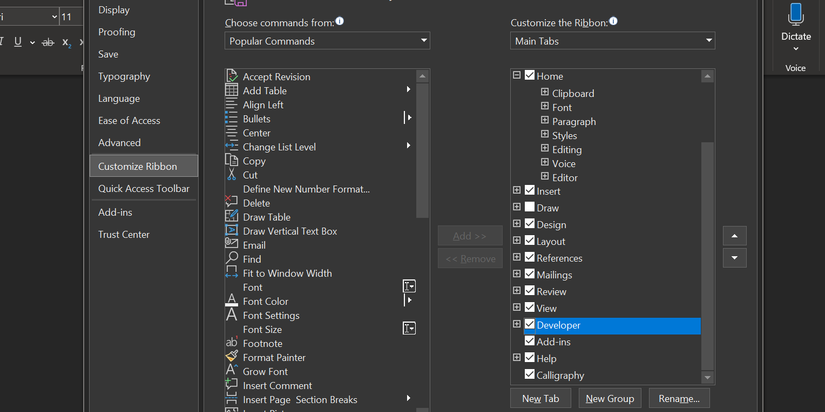Open the Dictate dropdown arrow
The width and height of the screenshot is (825, 412).
796,49
